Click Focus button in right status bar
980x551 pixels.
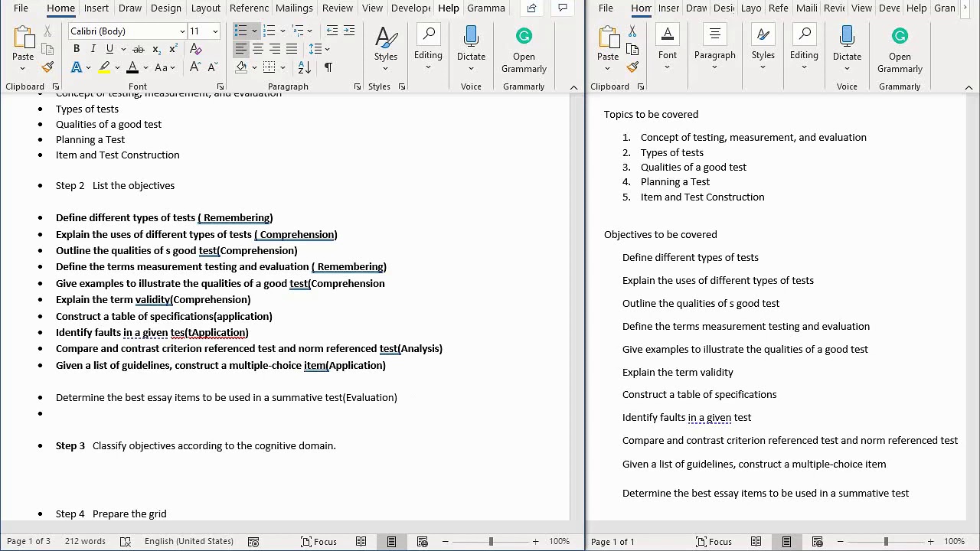[x=714, y=542]
